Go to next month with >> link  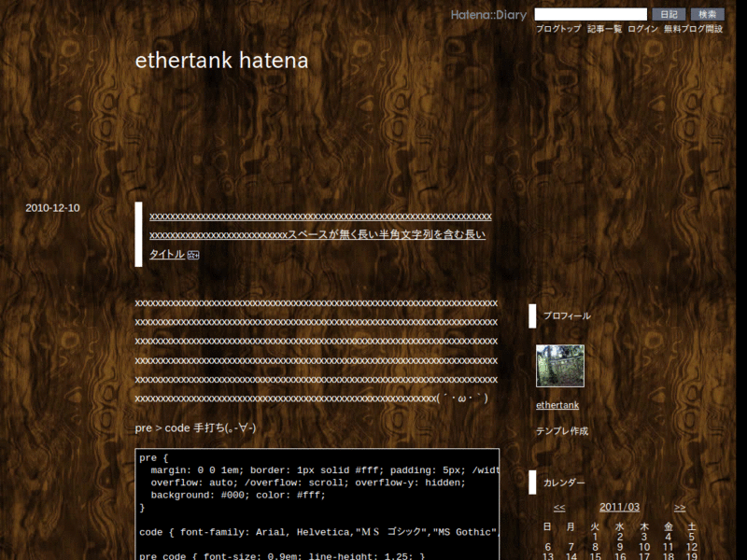pos(680,508)
